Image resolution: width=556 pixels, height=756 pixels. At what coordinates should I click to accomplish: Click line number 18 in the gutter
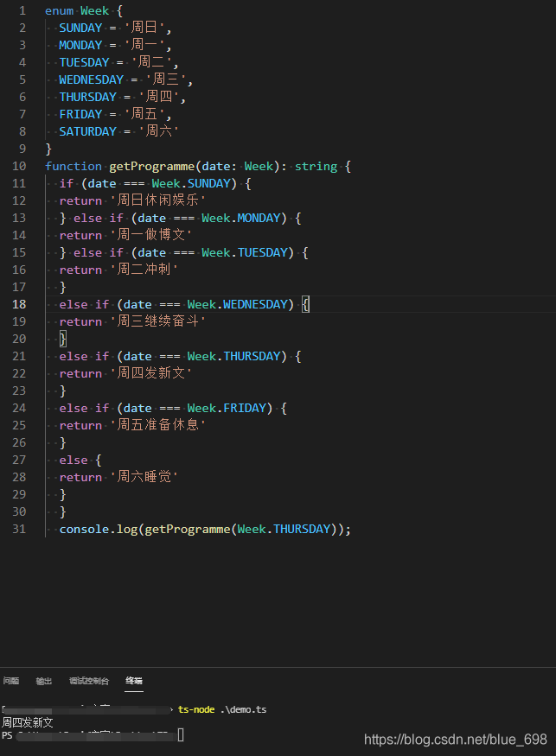19,304
